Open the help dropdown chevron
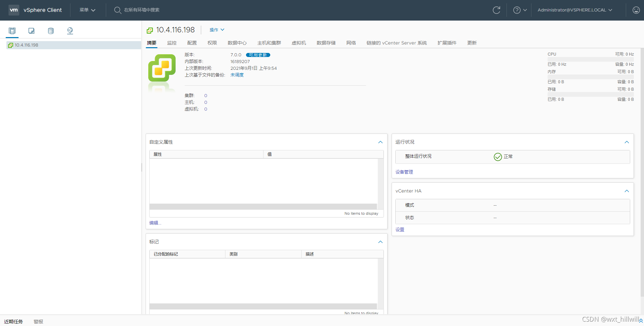This screenshot has width=644, height=326. (525, 10)
